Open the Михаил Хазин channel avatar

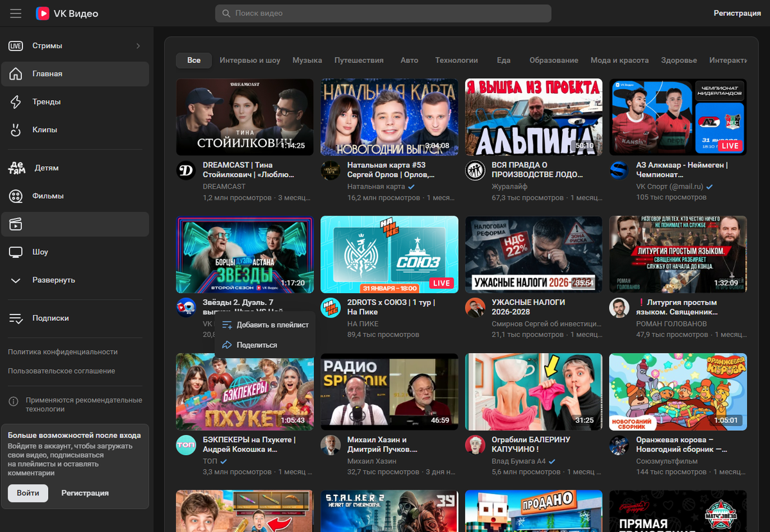tap(330, 445)
